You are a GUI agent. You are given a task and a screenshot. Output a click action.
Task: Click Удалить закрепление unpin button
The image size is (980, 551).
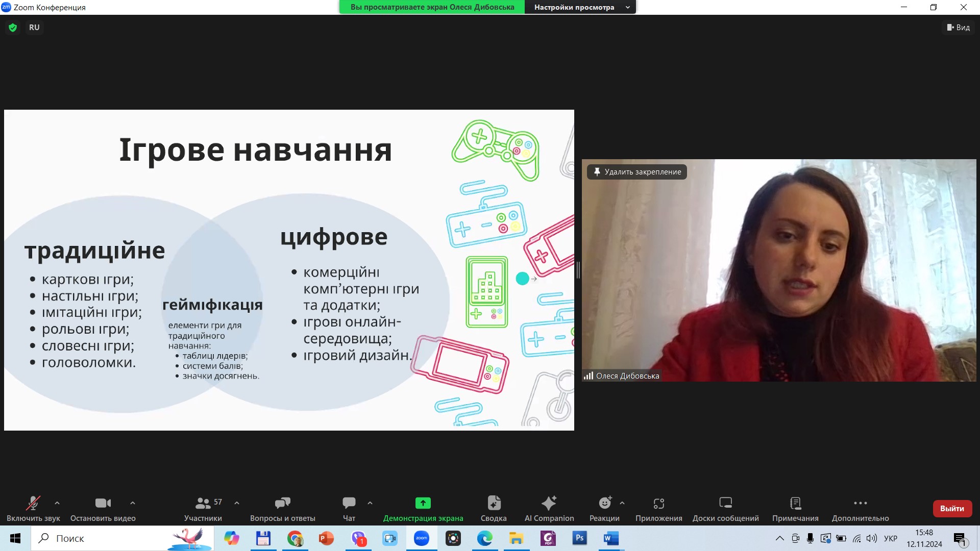coord(637,172)
